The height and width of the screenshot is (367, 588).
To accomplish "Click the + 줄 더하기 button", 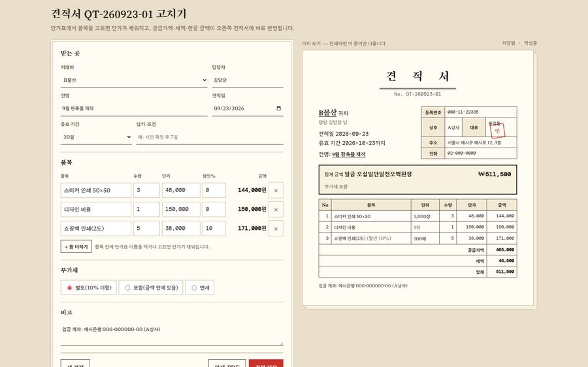I will point(76,247).
